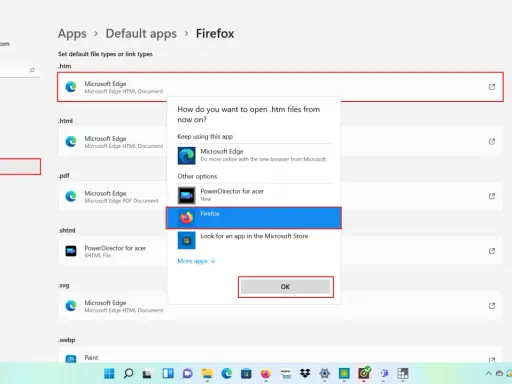Open the .htm Microsoft Edge default row
This screenshot has height=384, width=512.
280,87
